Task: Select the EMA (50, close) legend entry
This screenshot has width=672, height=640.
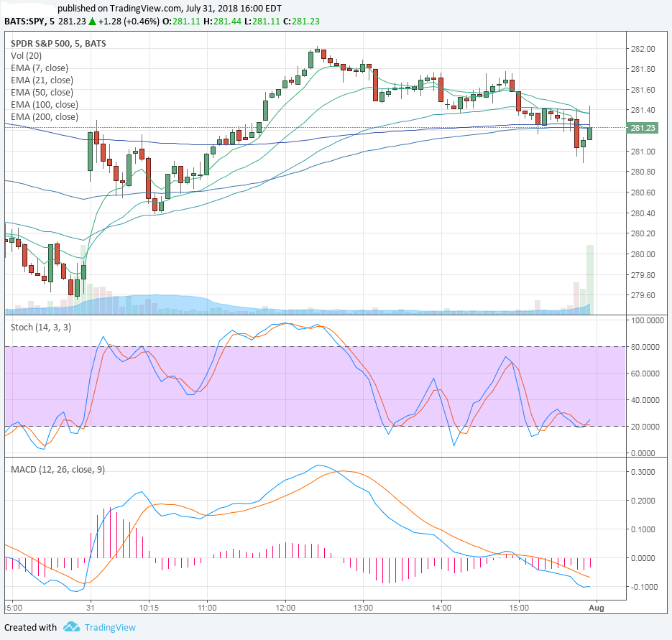Action: [42, 93]
